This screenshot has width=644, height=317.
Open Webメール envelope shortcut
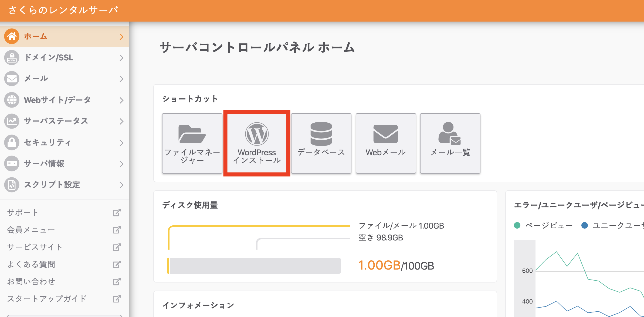[386, 143]
